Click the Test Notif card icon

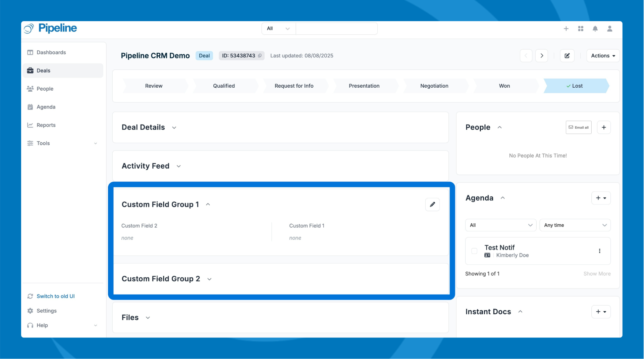[x=487, y=255]
